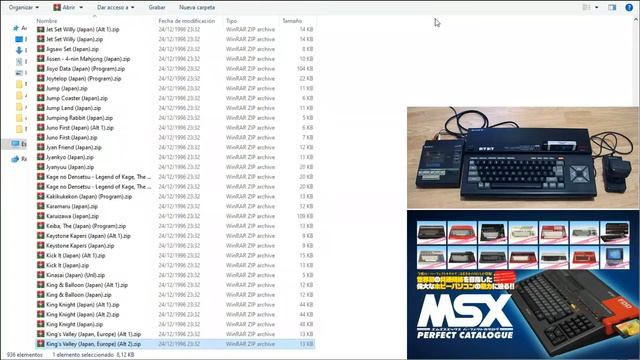Viewport: 640px width, 360px height.
Task: Sort by the Nombre column header
Action: point(47,21)
